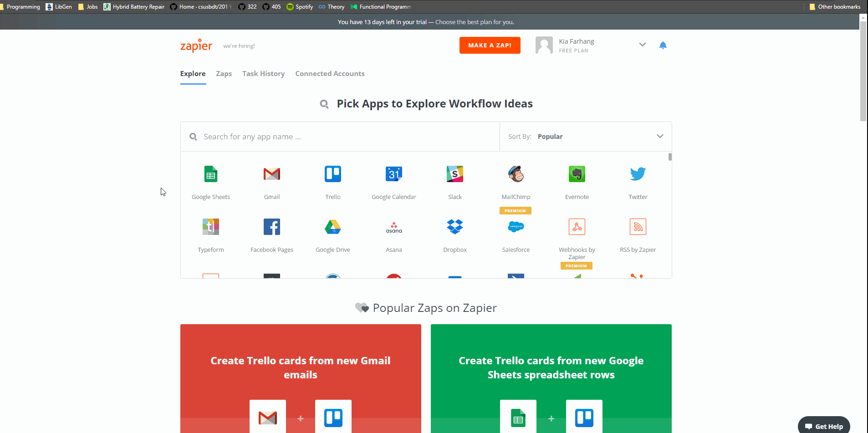Pick the Google Calendar app icon
The width and height of the screenshot is (868, 433).
tap(394, 174)
